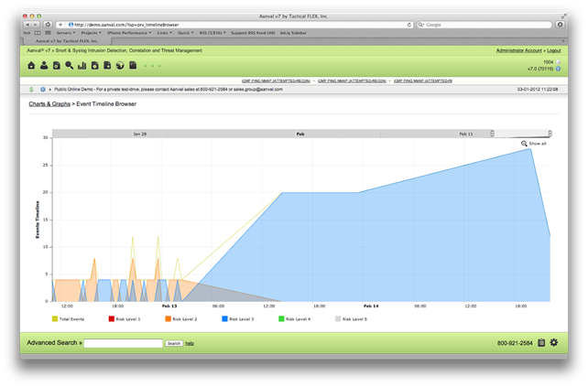Click the green dollar icon in notice bar

click(33, 90)
